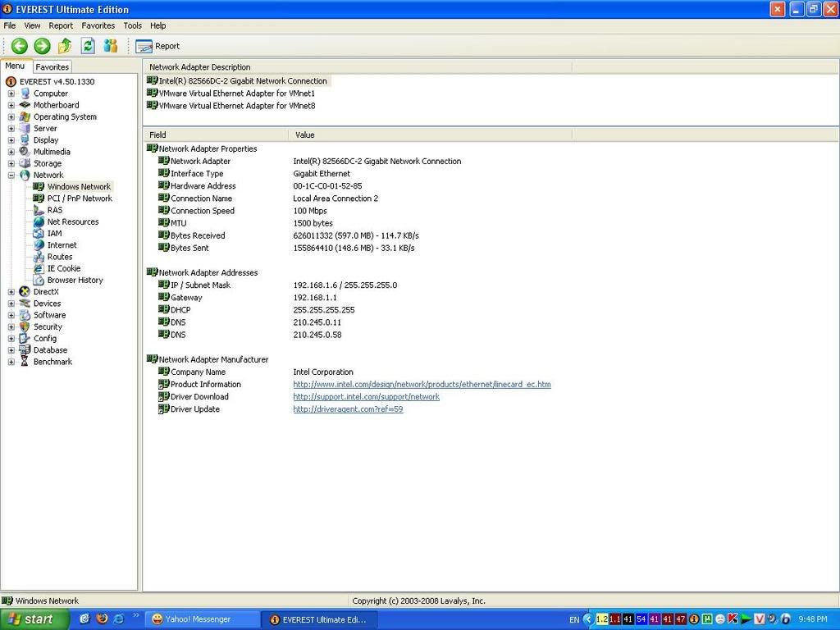This screenshot has height=630, width=840.
Task: Open the Tools menu
Action: tap(132, 25)
